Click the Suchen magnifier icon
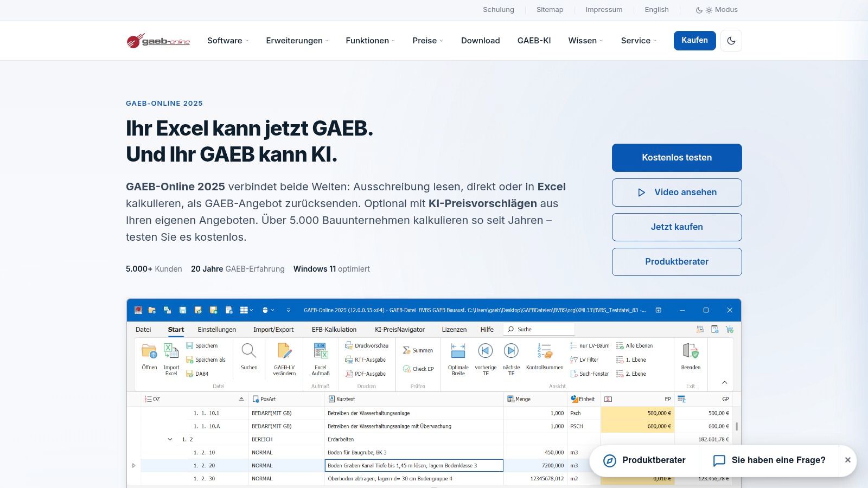Viewport: 868px width, 488px height. 249,351
